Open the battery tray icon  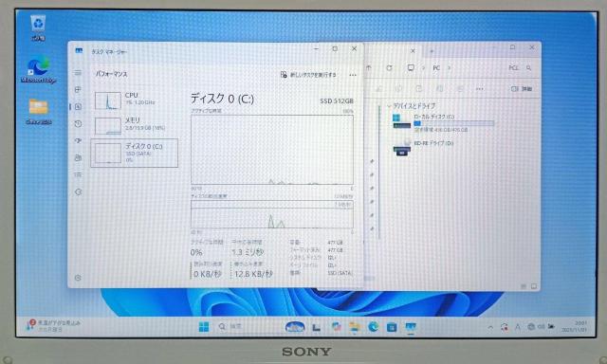pos(551,327)
